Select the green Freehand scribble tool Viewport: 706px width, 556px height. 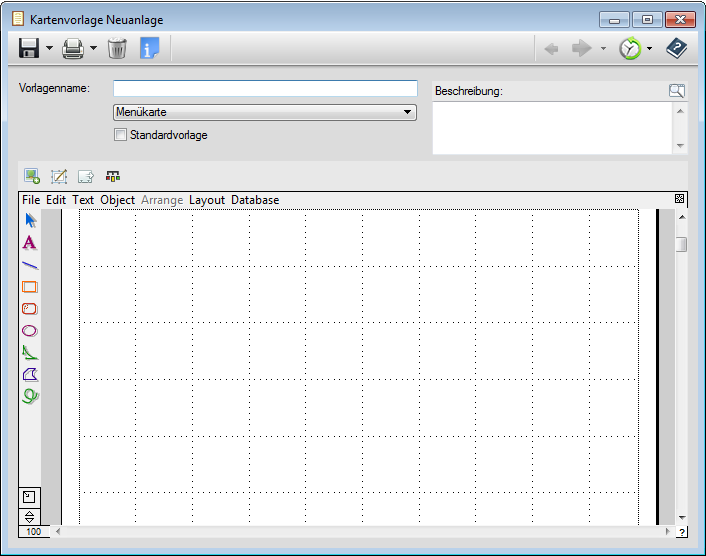tap(30, 396)
